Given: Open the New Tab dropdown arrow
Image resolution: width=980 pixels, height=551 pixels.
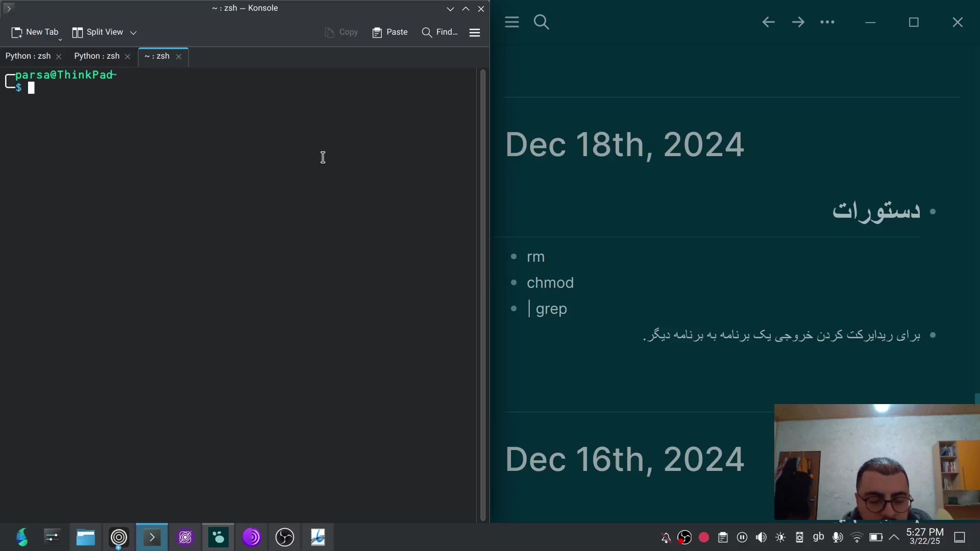Looking at the screenshot, I should (60, 39).
